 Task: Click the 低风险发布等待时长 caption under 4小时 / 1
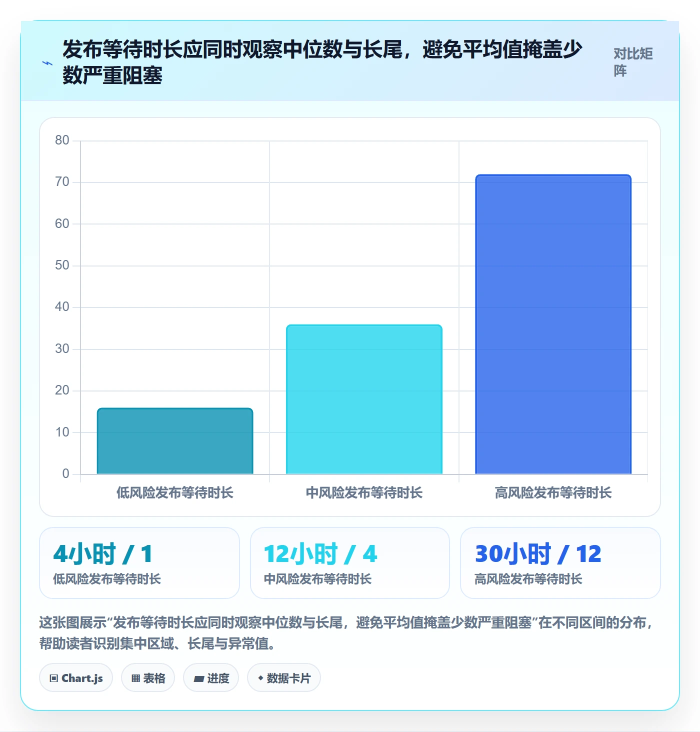tap(107, 579)
